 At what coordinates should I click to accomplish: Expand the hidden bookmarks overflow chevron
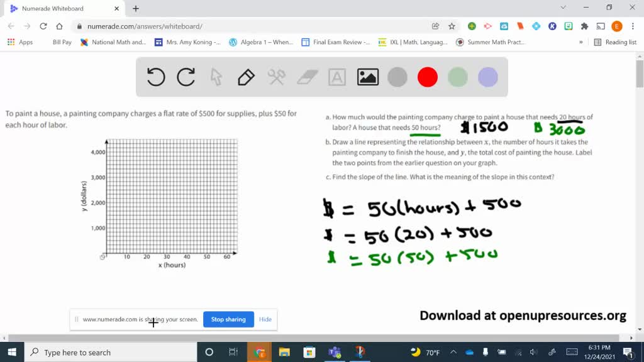[x=581, y=42]
